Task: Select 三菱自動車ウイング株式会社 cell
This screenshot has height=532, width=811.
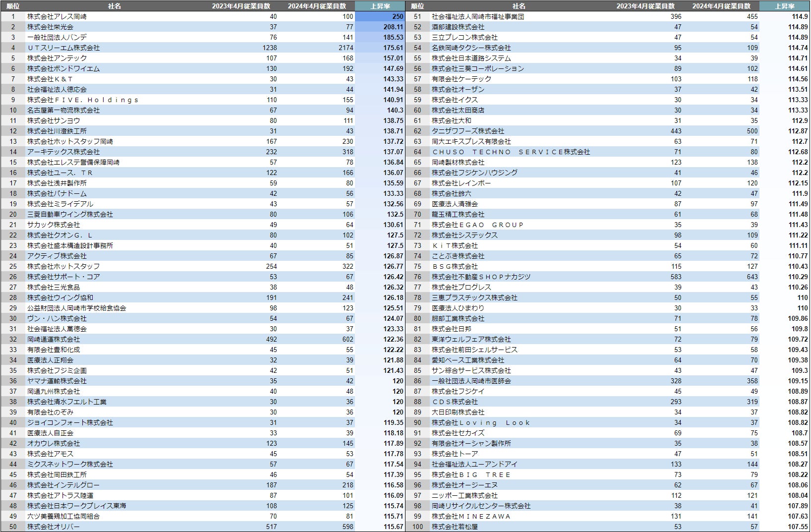Action: tap(70, 214)
